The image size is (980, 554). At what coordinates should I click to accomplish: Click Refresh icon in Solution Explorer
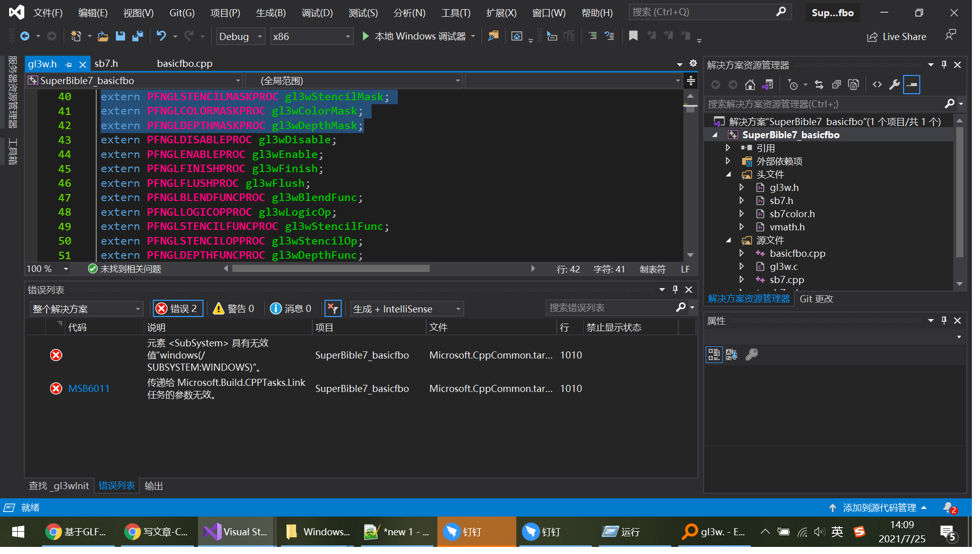pyautogui.click(x=819, y=84)
